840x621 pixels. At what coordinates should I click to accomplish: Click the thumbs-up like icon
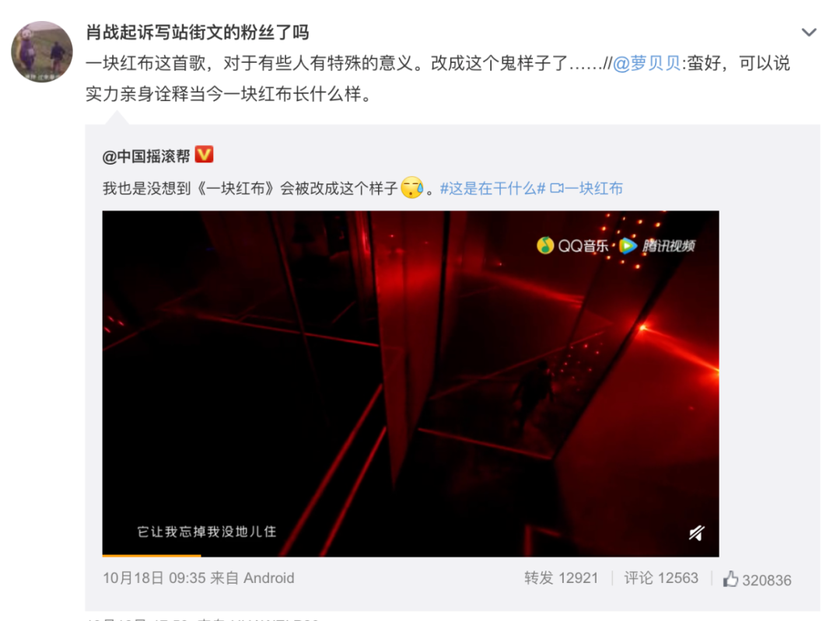pyautogui.click(x=730, y=579)
